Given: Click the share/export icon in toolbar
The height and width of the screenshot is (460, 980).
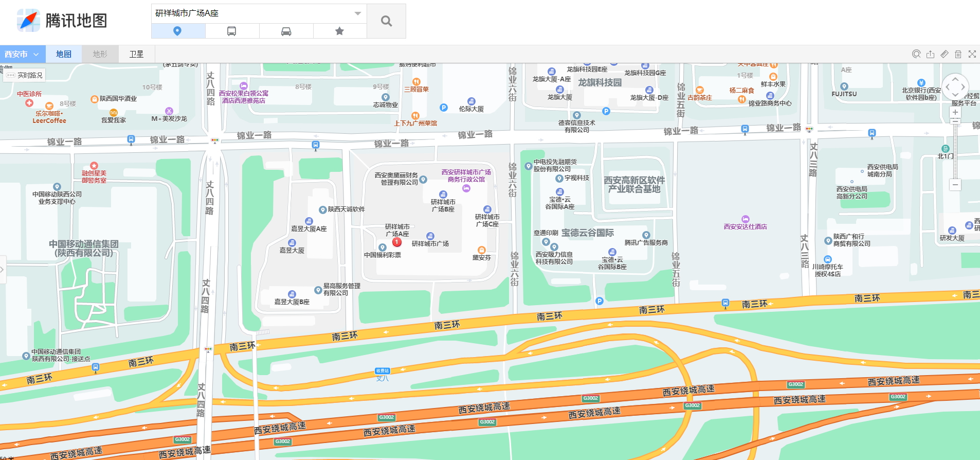Looking at the screenshot, I should [931, 54].
